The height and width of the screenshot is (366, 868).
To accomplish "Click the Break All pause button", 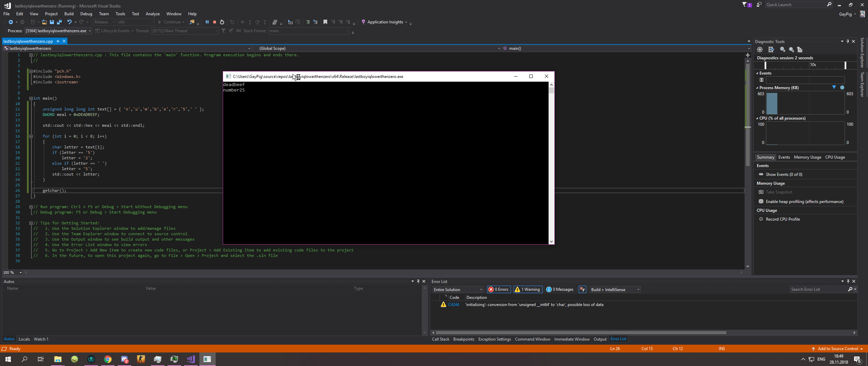I will tap(207, 22).
